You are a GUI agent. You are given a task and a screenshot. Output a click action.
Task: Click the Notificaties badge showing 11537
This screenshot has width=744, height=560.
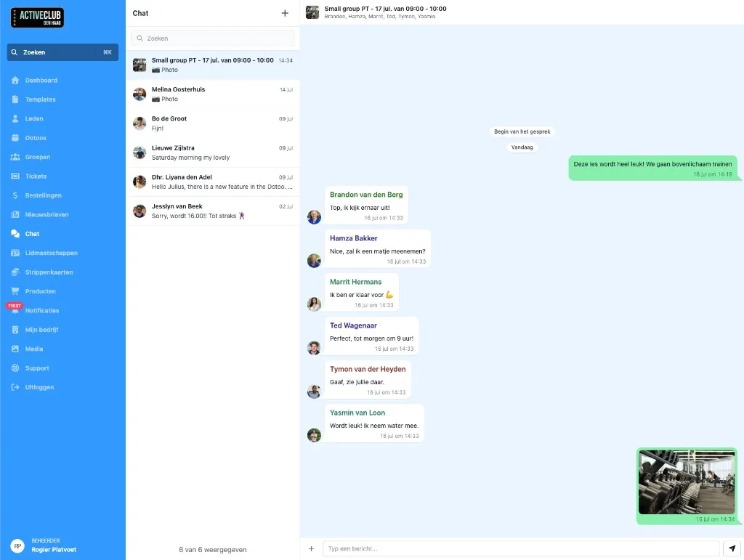coord(15,306)
